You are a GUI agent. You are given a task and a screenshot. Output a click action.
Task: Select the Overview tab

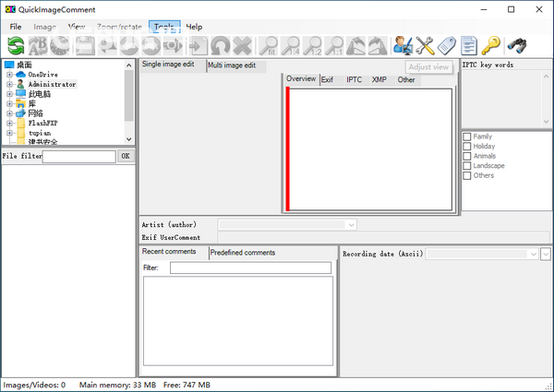[301, 79]
